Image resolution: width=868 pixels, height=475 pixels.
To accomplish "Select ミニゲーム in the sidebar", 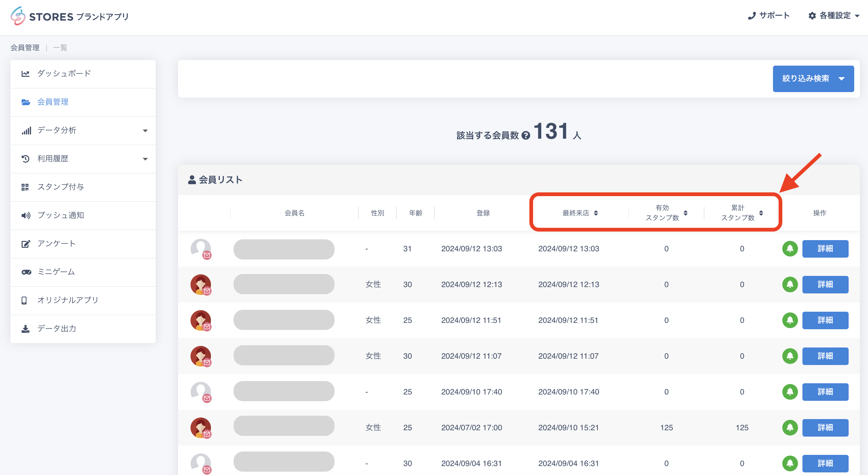I will [56, 272].
